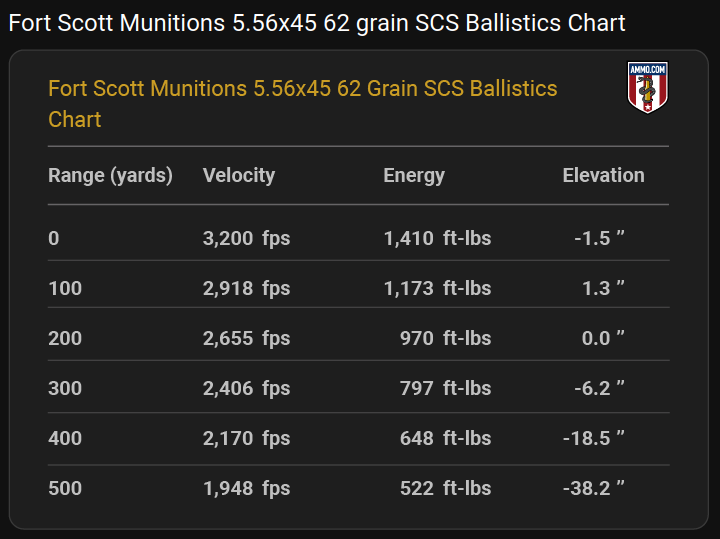Click the 2,170 fps velocity cell
The image size is (720, 539).
point(247,438)
